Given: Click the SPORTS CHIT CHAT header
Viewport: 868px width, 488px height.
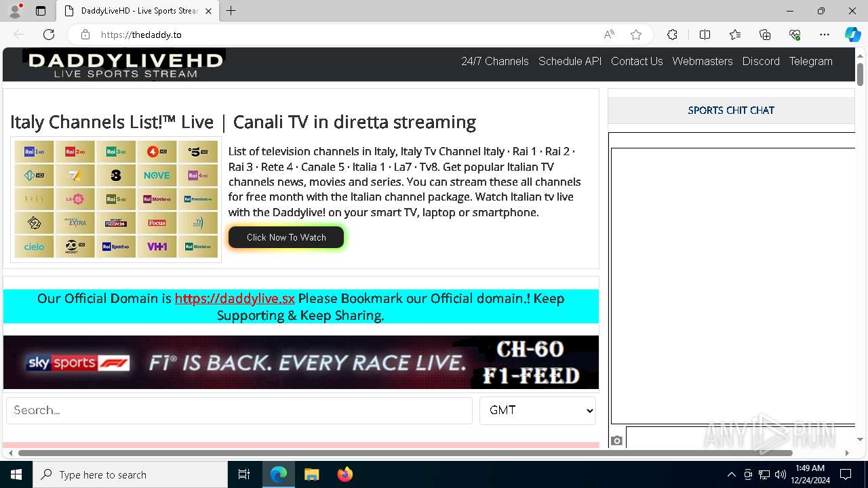Looking at the screenshot, I should point(731,110).
